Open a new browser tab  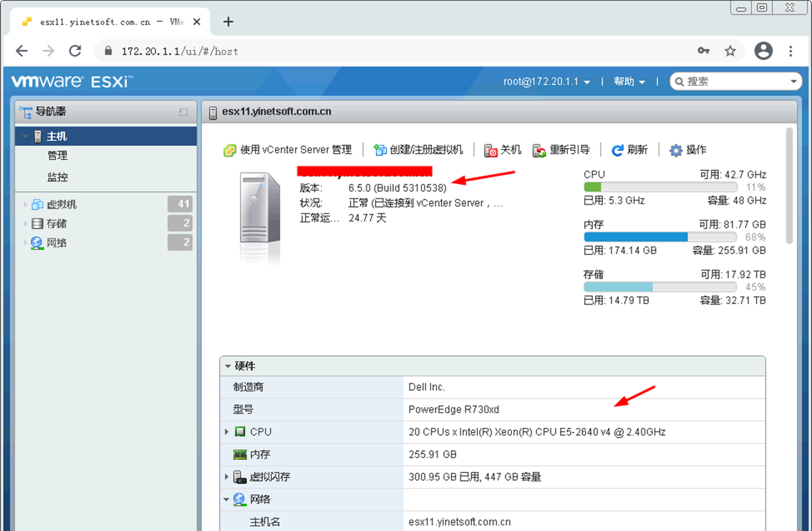(x=228, y=21)
